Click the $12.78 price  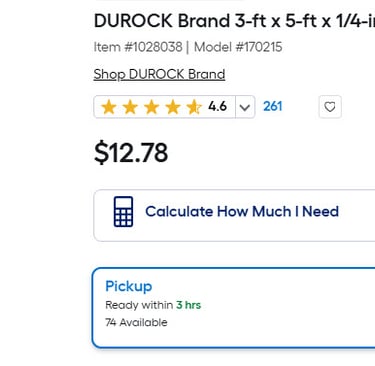[x=131, y=153]
